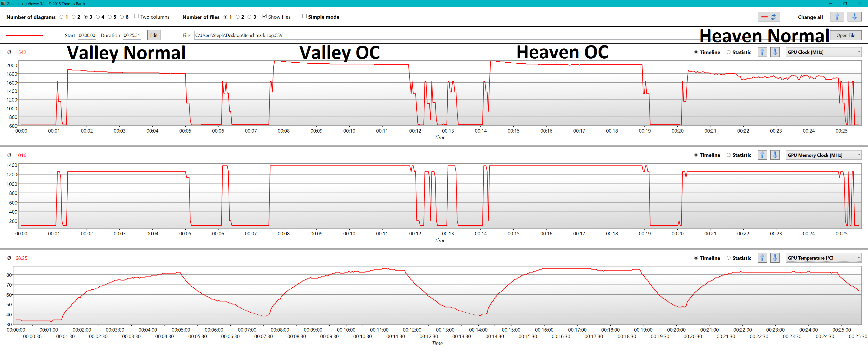Select Timeline for GPU Temperature diagram
The height and width of the screenshot is (351, 868).
(x=696, y=258)
